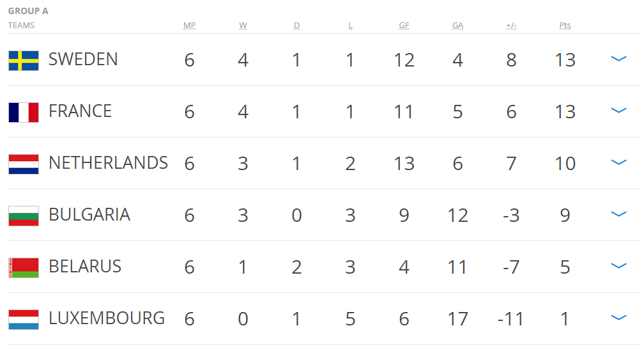
Task: Open the SWEDEN team link
Action: tap(83, 59)
